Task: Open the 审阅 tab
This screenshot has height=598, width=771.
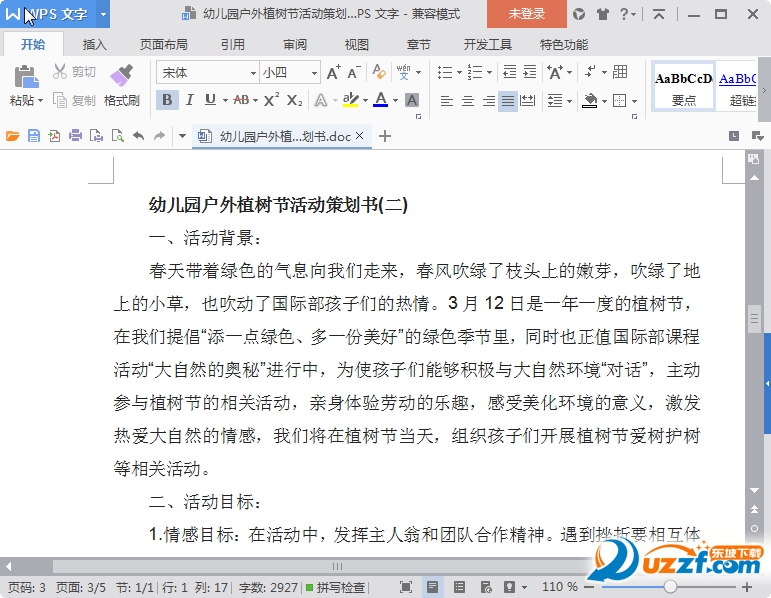Action: (295, 45)
